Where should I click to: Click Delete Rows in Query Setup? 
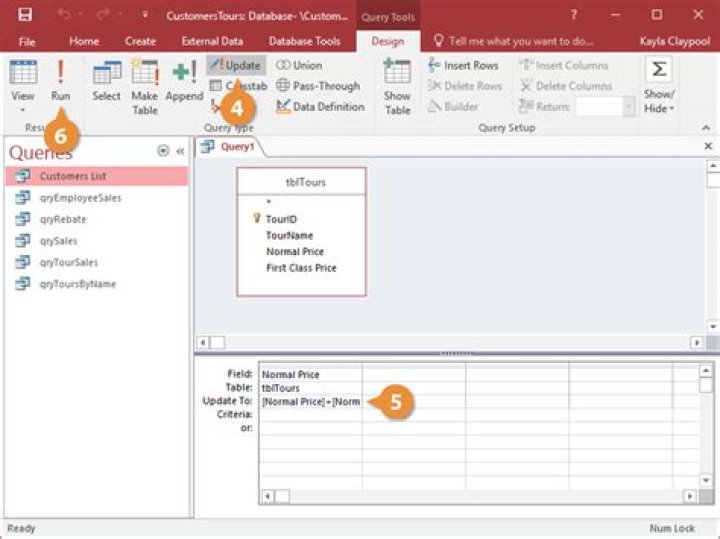coord(465,86)
